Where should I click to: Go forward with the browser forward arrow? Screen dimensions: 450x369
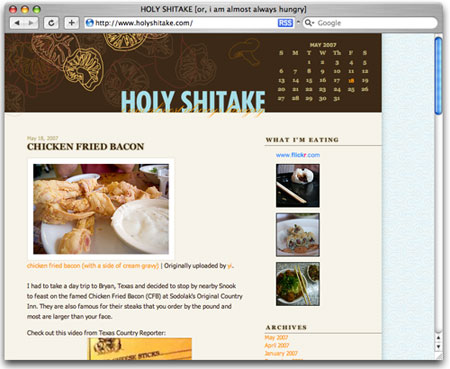(x=31, y=23)
